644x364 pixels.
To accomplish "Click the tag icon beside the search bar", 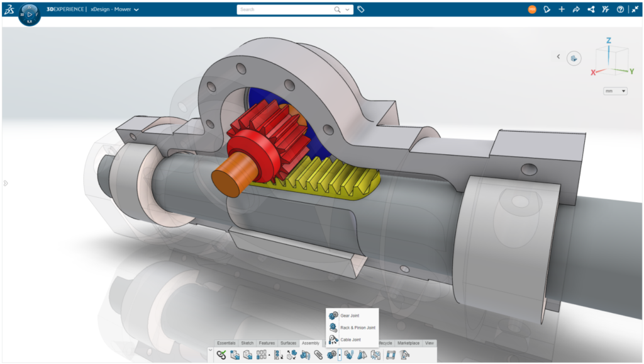I will pos(360,9).
